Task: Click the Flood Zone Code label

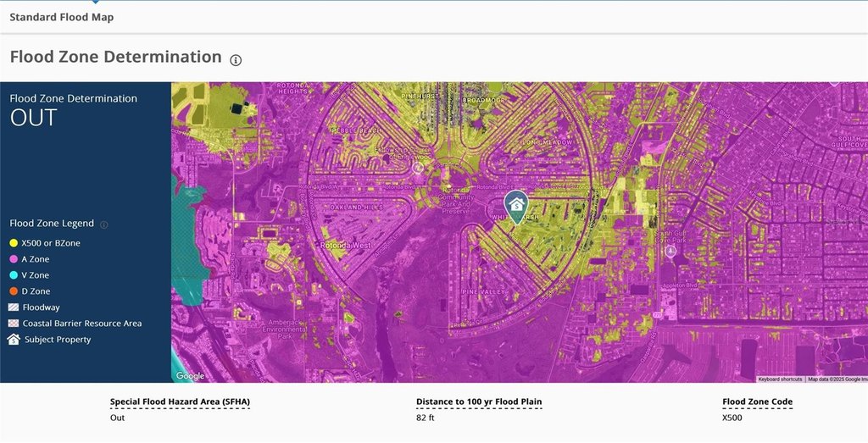Action: point(757,402)
